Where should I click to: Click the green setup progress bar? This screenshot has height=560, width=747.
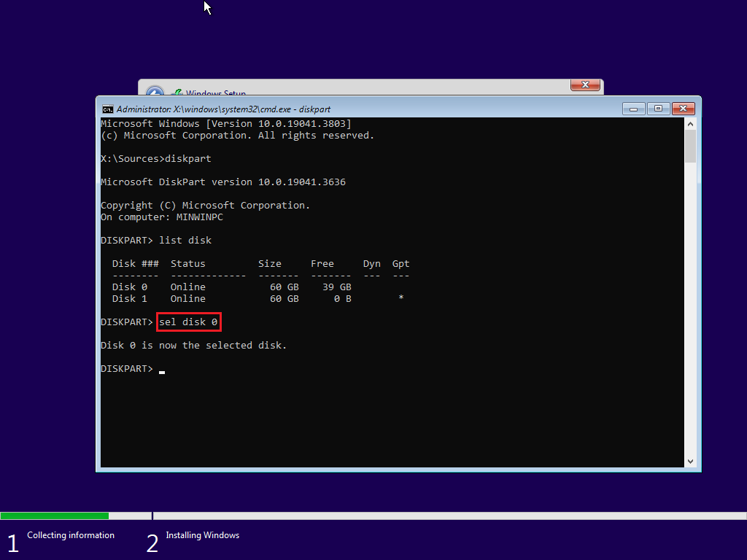[54, 516]
